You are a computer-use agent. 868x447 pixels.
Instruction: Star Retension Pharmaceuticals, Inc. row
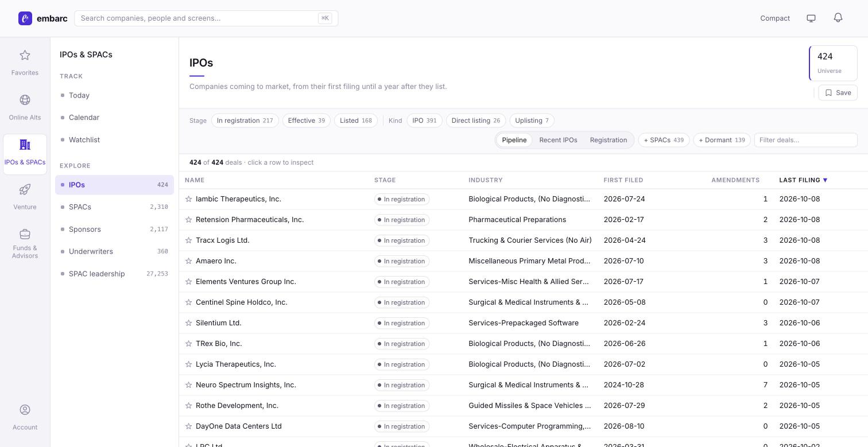(x=188, y=220)
